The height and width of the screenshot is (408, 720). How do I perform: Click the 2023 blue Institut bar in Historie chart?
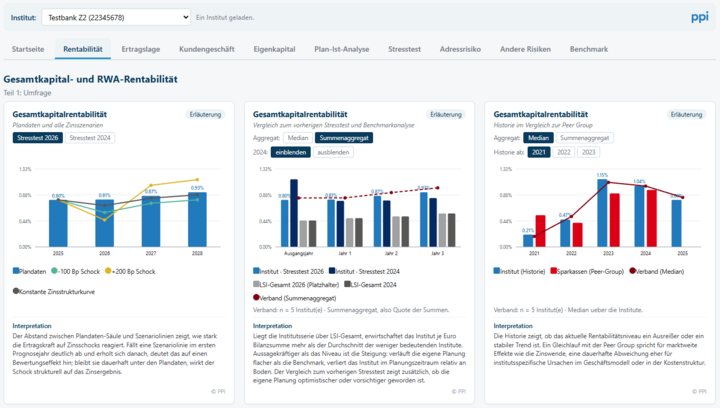pyautogui.click(x=602, y=213)
